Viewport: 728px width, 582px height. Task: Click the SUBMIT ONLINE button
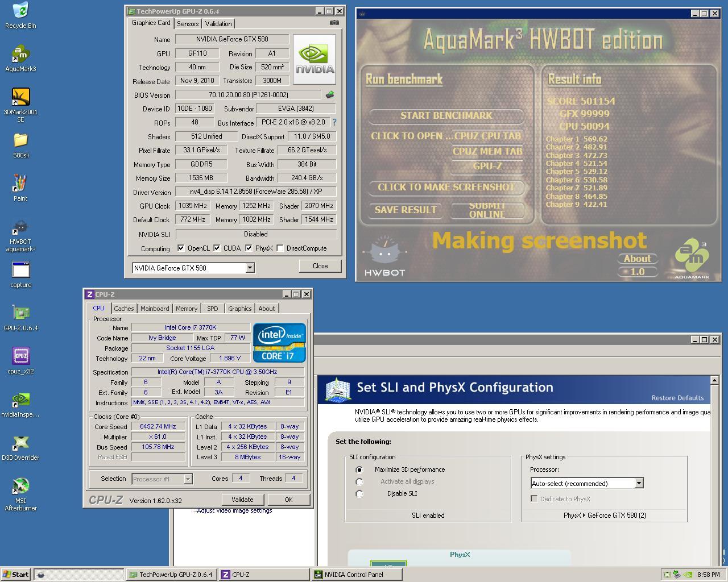487,210
